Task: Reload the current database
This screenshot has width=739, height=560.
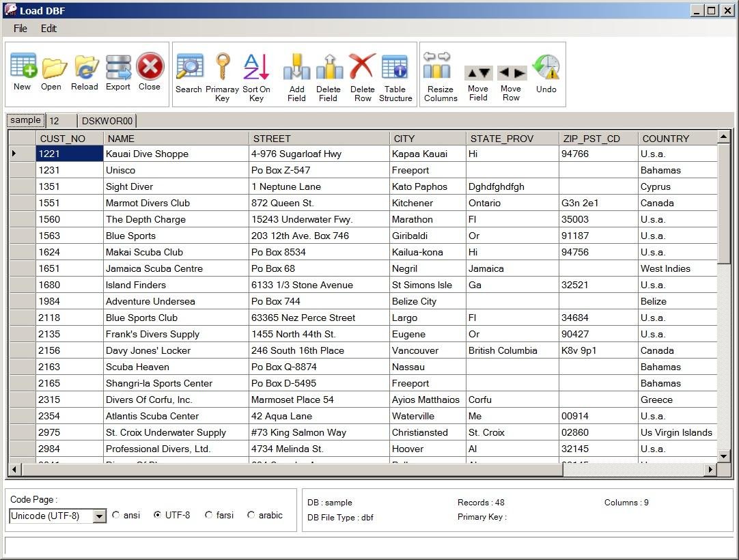Action: [86, 67]
